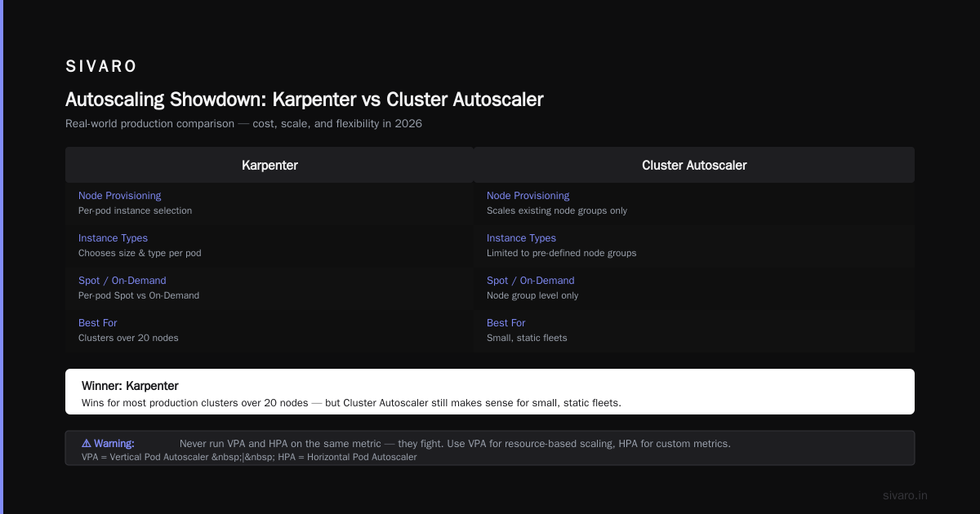Viewport: 980px width, 514px height.
Task: Click the Cluster Autoscaler column header
Action: click(694, 165)
